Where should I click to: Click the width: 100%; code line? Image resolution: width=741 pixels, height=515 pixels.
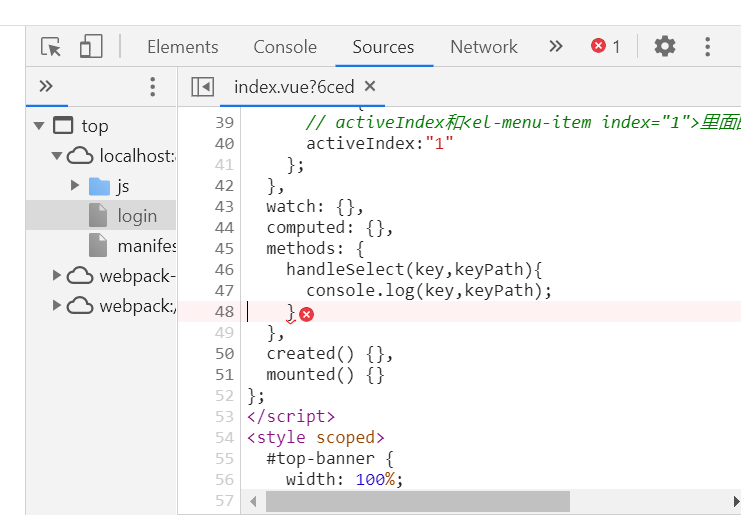tap(345, 480)
